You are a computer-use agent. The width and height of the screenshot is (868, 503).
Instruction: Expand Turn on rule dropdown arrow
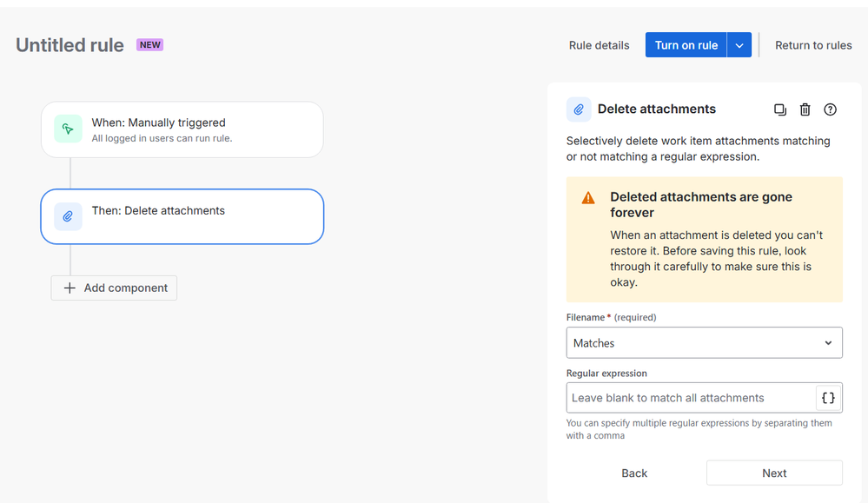[x=739, y=45]
